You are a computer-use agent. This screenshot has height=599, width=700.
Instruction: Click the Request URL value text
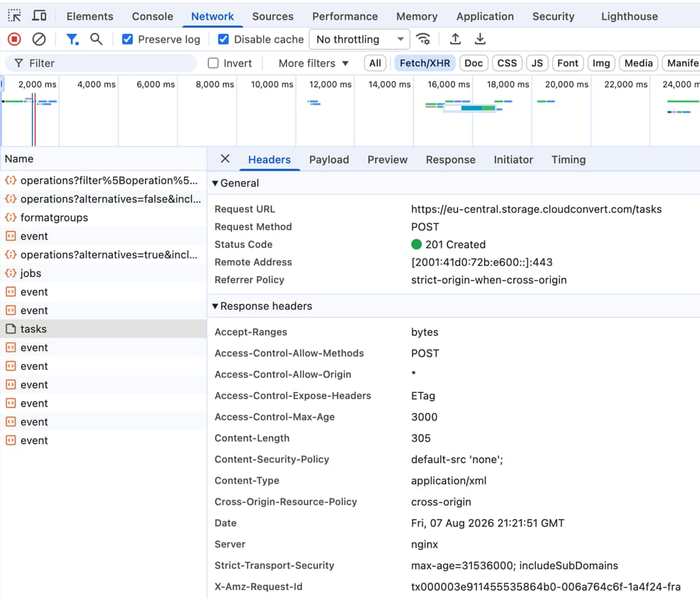click(536, 209)
